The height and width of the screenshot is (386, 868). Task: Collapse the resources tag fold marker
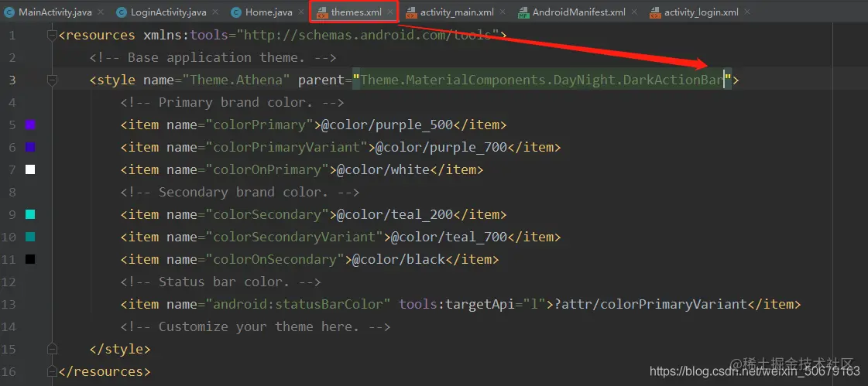[52, 36]
